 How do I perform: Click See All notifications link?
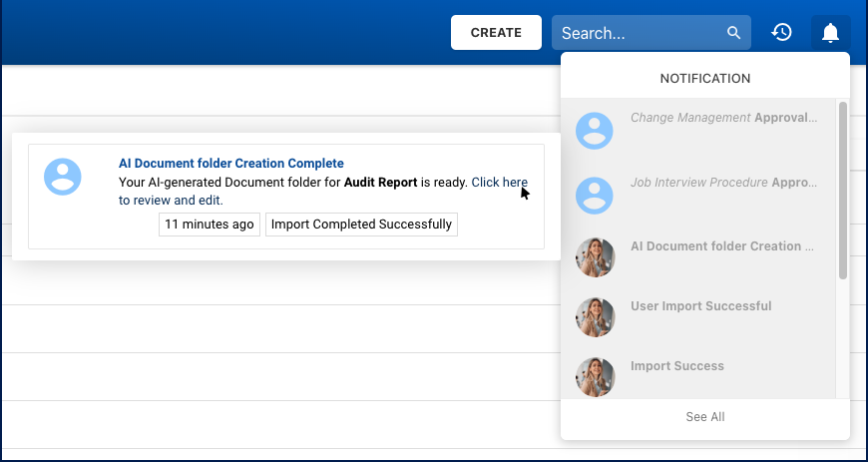point(704,417)
